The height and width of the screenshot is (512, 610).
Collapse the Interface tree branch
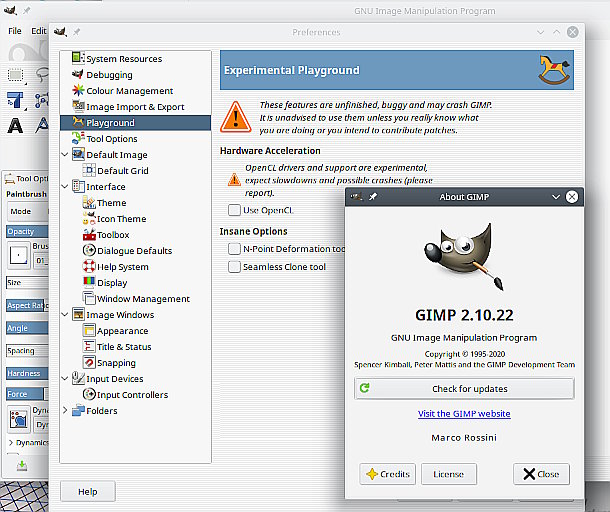(65, 186)
